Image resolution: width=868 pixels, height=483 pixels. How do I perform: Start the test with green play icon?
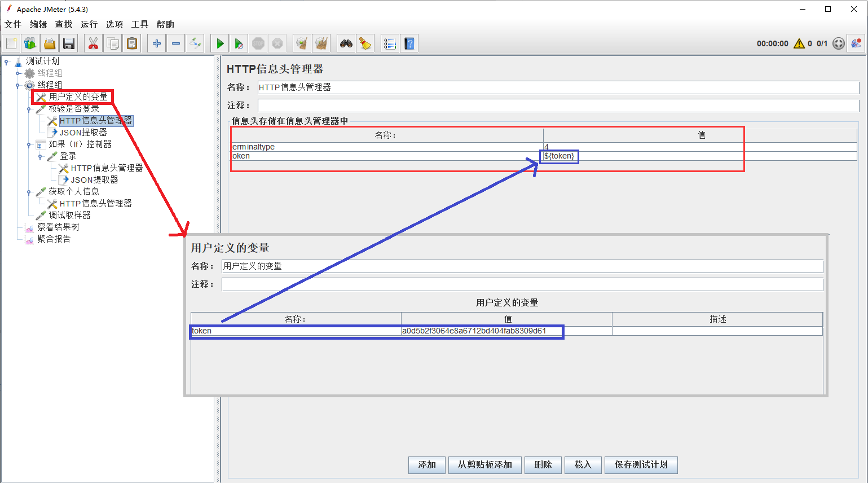coord(220,43)
